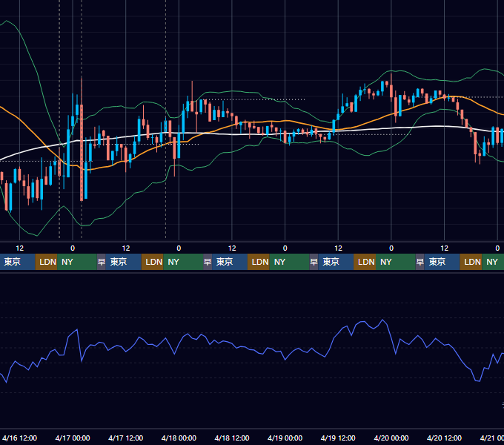Image resolution: width=504 pixels, height=445 pixels.
Task: Click the 早 block before the 4/18 12:00 東京 session
Action: 208,262
